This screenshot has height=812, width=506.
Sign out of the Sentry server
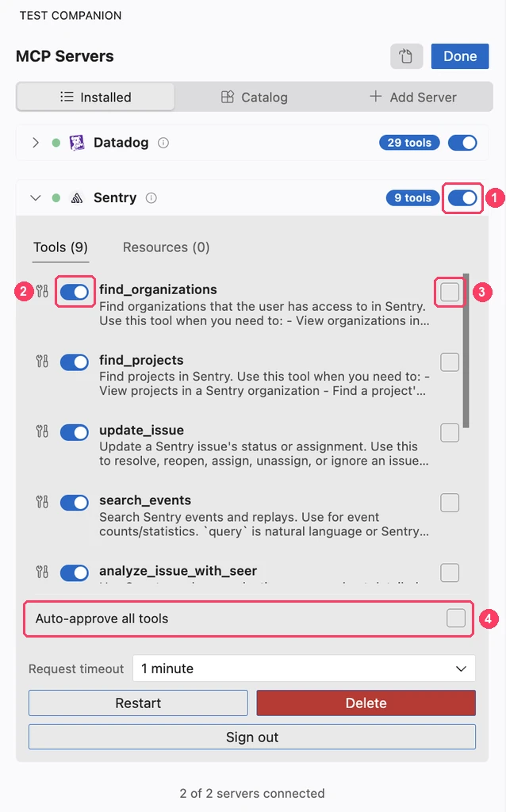pos(252,737)
